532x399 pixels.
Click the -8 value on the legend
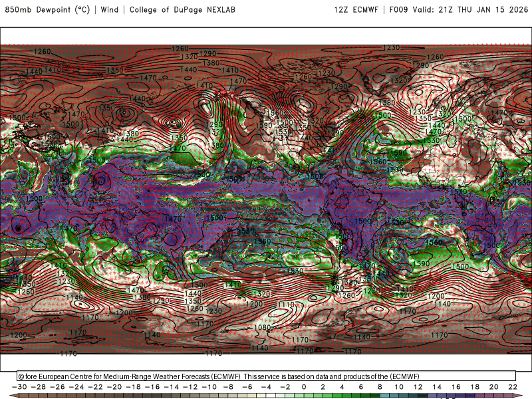pyautogui.click(x=228, y=387)
